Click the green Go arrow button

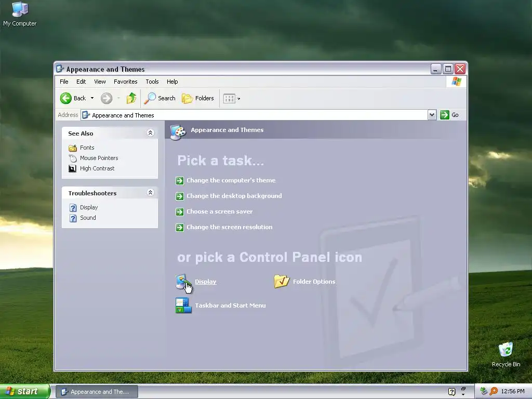pyautogui.click(x=445, y=115)
